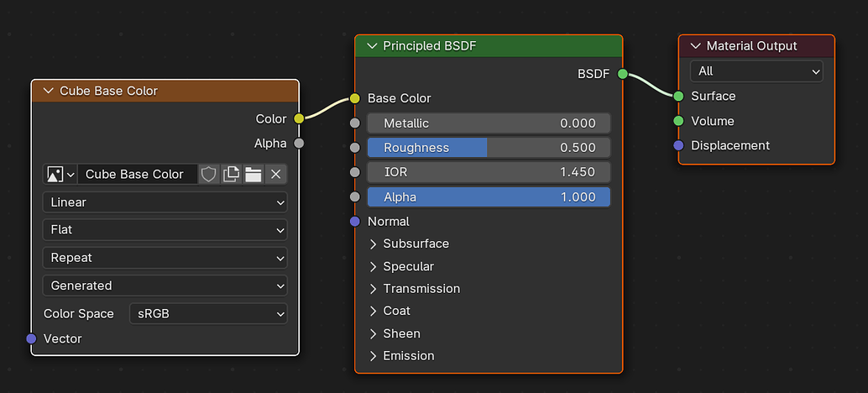Select the Cube Base Color node header
Viewport: 868px width, 393px height.
(x=165, y=91)
